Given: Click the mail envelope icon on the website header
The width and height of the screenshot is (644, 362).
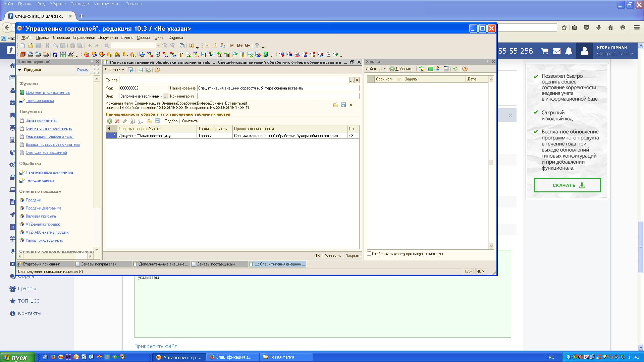Looking at the screenshot, I should pos(556,51).
